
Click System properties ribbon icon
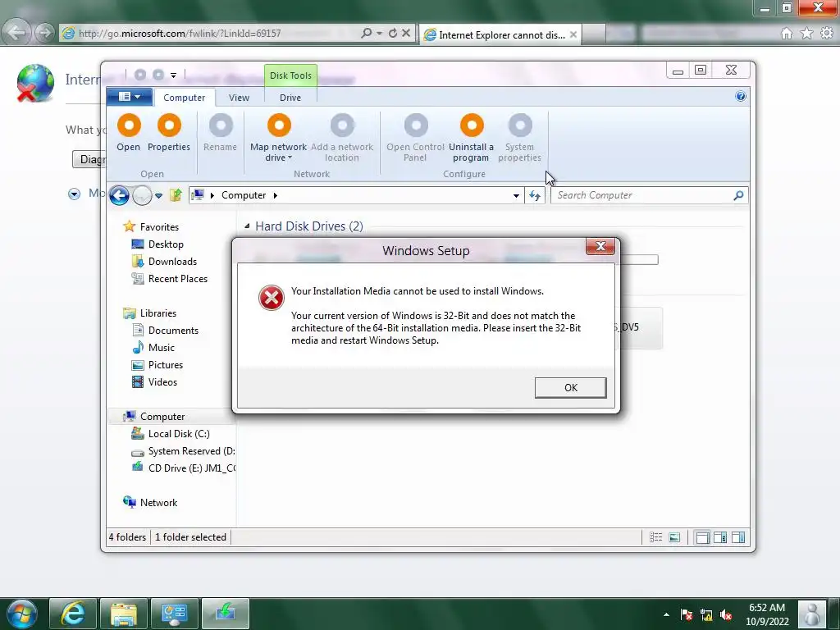click(519, 126)
